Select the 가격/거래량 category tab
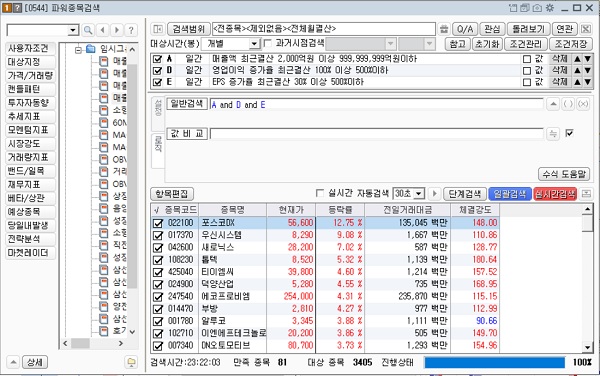Screen dimensions: 600x376 click(x=30, y=75)
